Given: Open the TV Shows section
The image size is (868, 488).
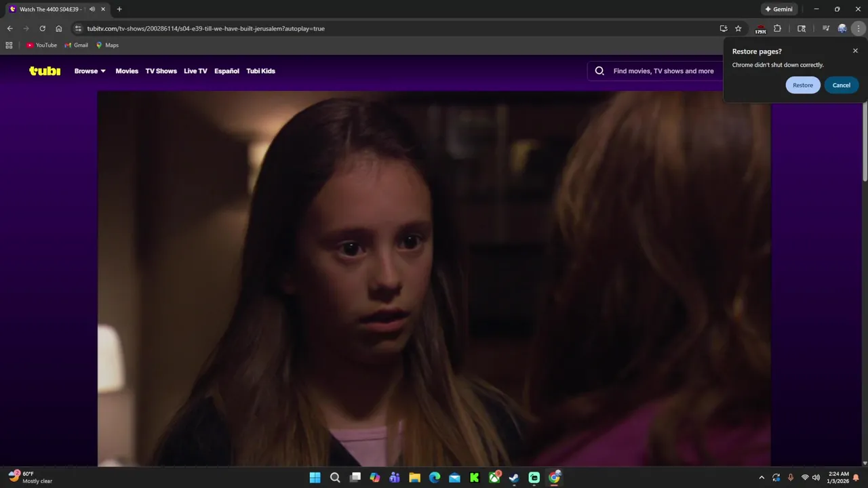Looking at the screenshot, I should (x=161, y=71).
